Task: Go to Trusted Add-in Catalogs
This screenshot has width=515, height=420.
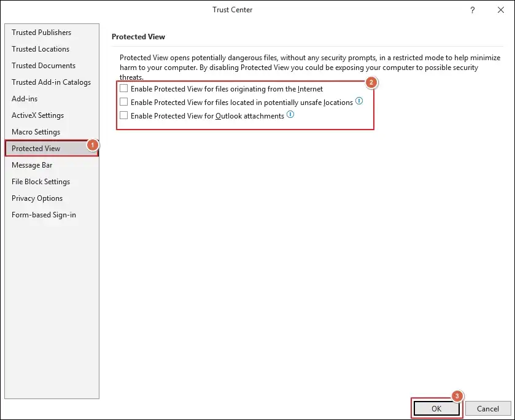Action: click(x=51, y=82)
